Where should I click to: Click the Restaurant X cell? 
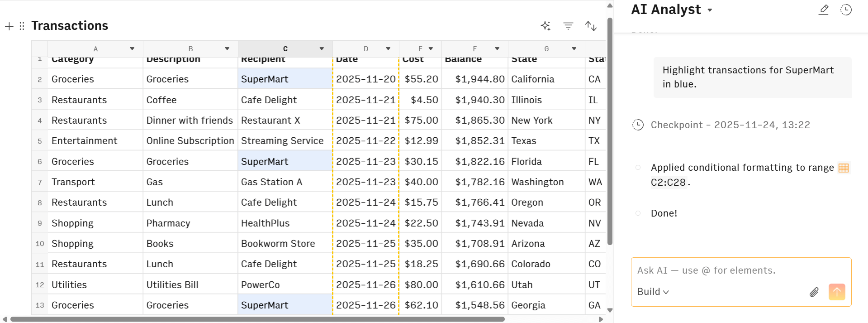(x=285, y=120)
